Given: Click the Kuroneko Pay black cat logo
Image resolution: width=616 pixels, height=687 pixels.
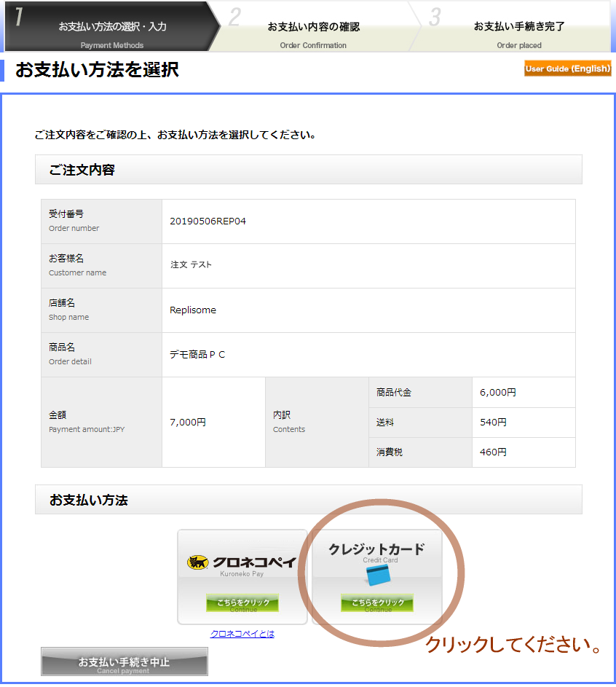Looking at the screenshot, I should point(198,562).
